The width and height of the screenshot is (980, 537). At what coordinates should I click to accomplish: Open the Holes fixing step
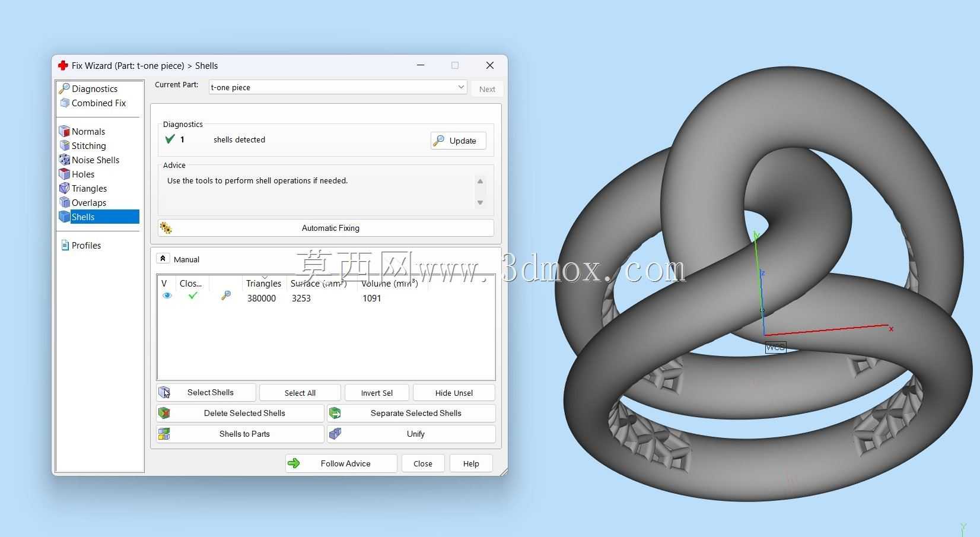pyautogui.click(x=83, y=174)
